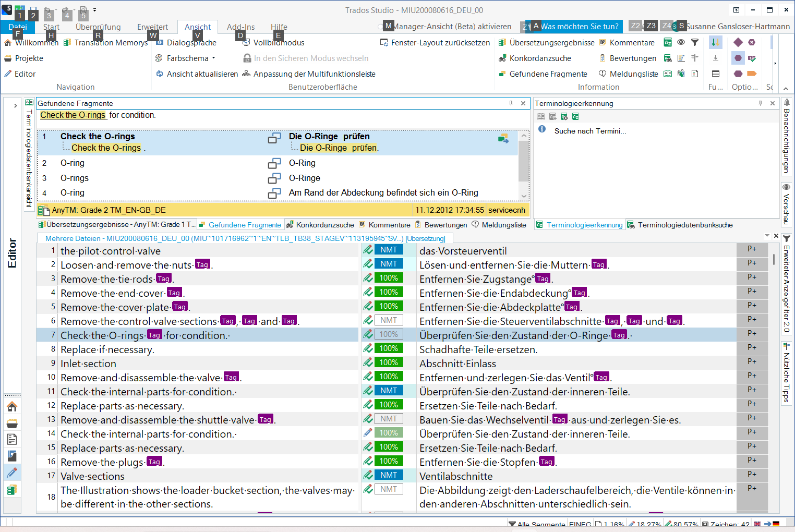795x532 pixels.
Task: Expand the Fu... ribbon group label
Action: pyautogui.click(x=716, y=87)
